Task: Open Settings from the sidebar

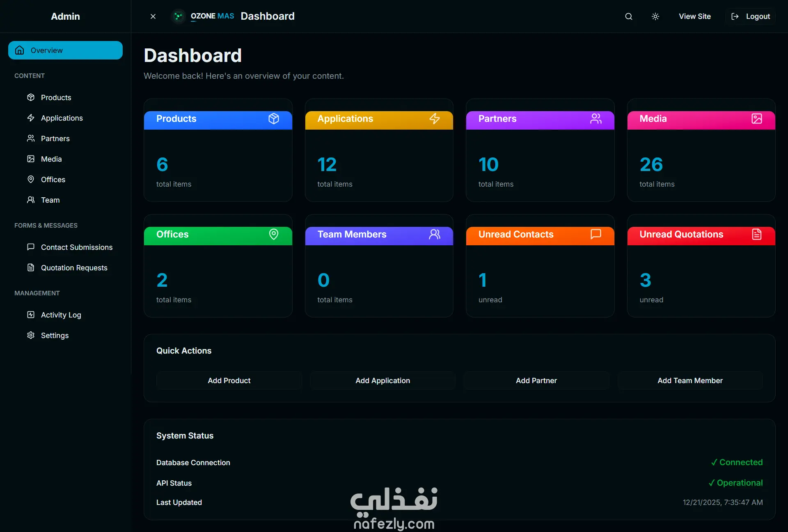Action: coord(55,335)
